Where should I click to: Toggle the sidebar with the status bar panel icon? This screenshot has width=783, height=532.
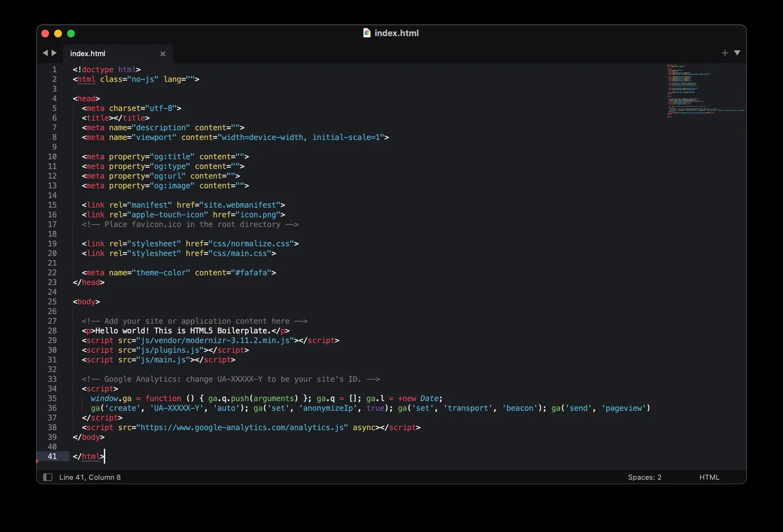coord(48,477)
